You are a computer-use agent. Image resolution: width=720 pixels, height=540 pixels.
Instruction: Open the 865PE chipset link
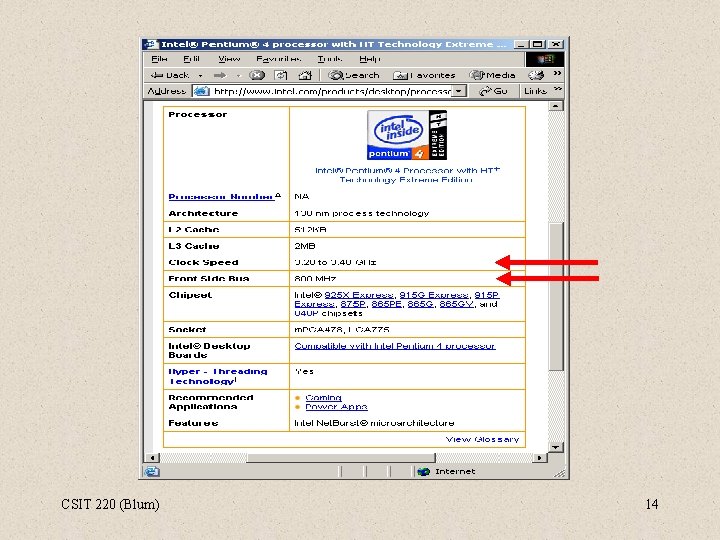[386, 304]
